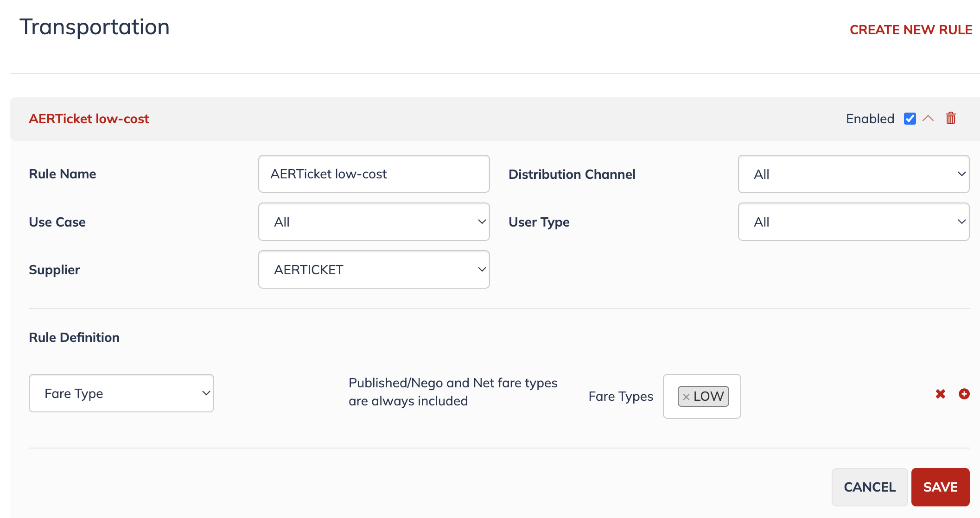Viewport: 980px width, 518px height.
Task: Delete rule using the trash icon
Action: coord(951,118)
